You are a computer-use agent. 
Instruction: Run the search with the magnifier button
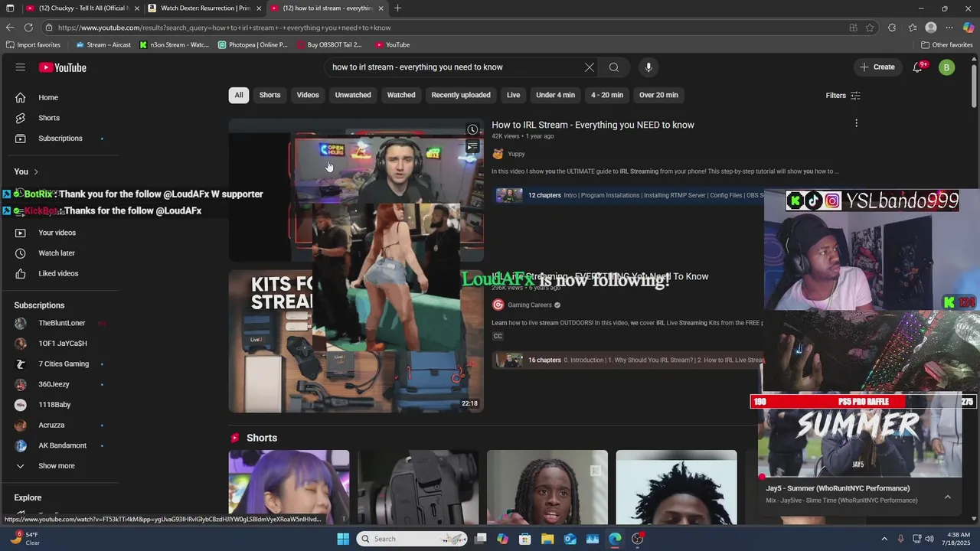pyautogui.click(x=614, y=67)
